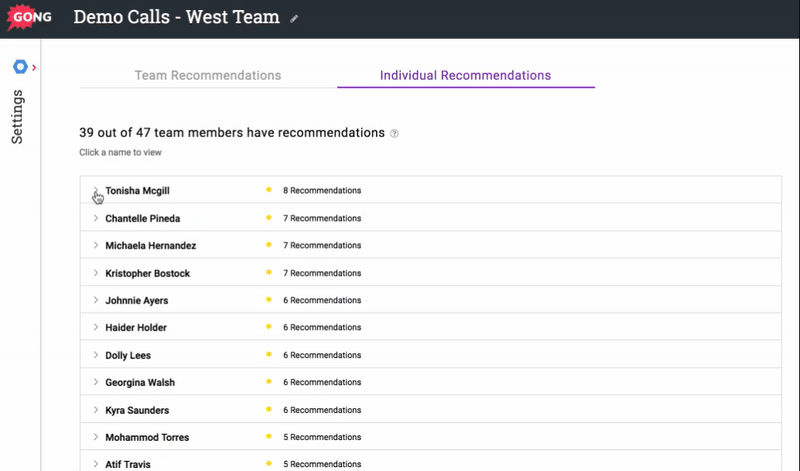Click the help icon beside recommendations heading

[x=394, y=133]
